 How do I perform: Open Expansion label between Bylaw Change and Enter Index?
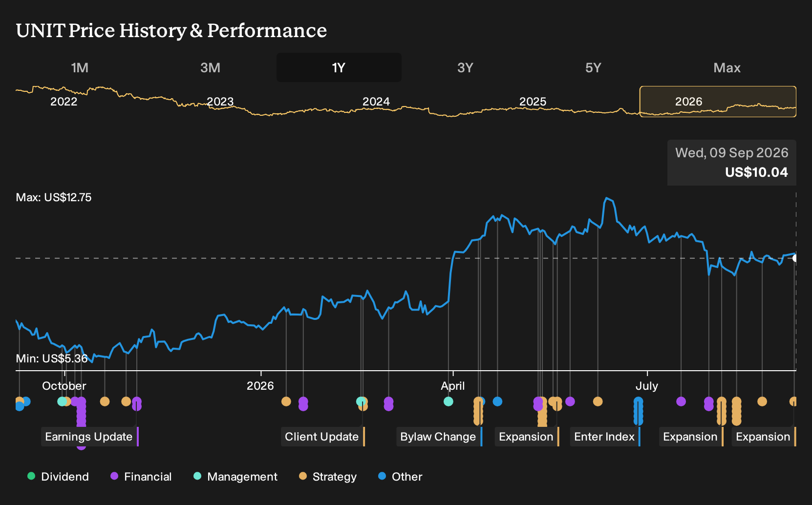527,437
